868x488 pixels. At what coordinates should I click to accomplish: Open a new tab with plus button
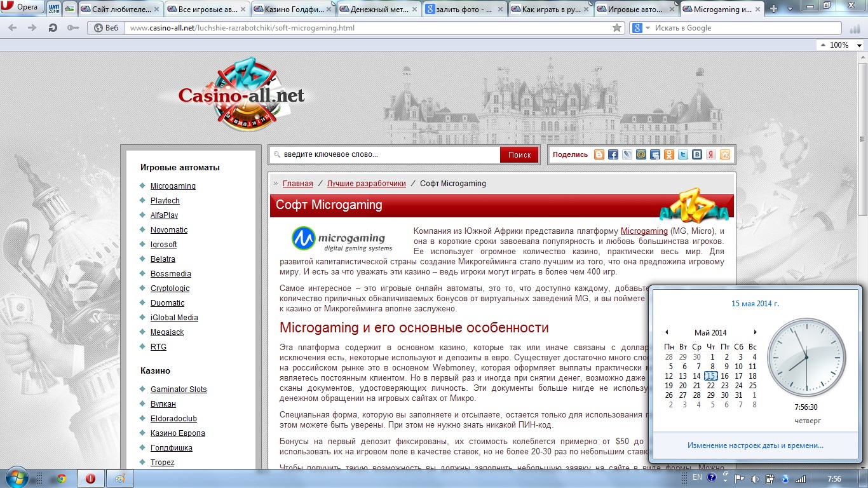[774, 9]
